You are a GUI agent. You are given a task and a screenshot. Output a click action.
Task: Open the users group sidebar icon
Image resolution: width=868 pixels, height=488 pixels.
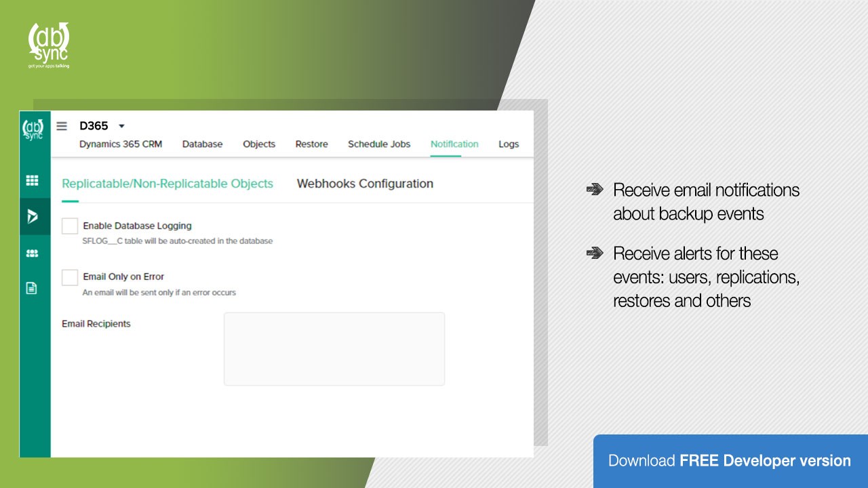tap(32, 253)
